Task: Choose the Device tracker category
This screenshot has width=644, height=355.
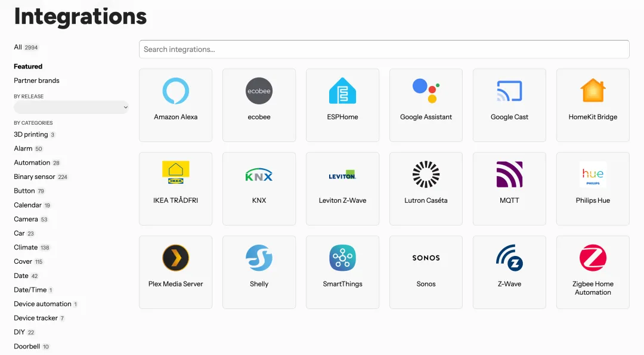Action: [39, 318]
